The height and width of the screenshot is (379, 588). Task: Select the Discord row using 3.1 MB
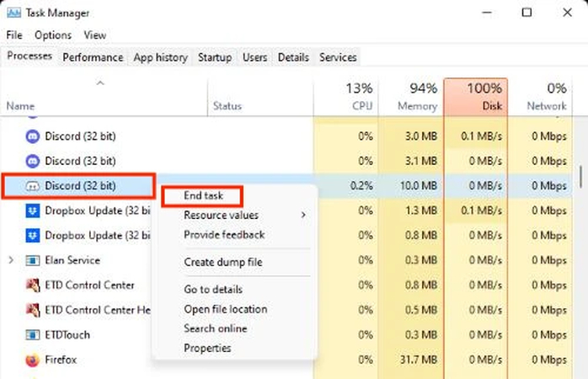287,161
